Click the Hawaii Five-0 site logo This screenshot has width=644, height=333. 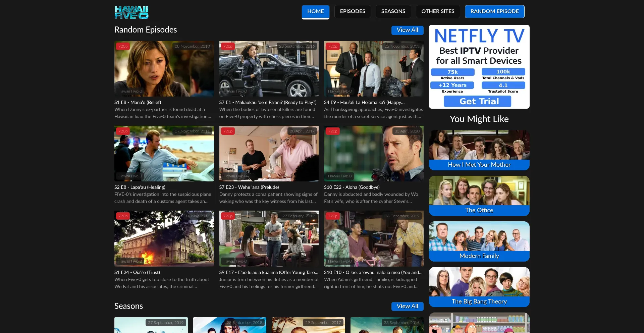tap(131, 12)
